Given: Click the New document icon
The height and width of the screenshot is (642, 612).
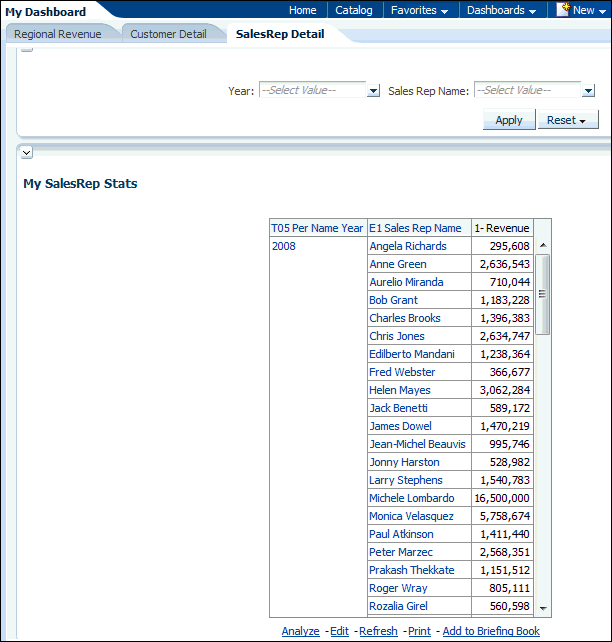Looking at the screenshot, I should click(x=564, y=10).
